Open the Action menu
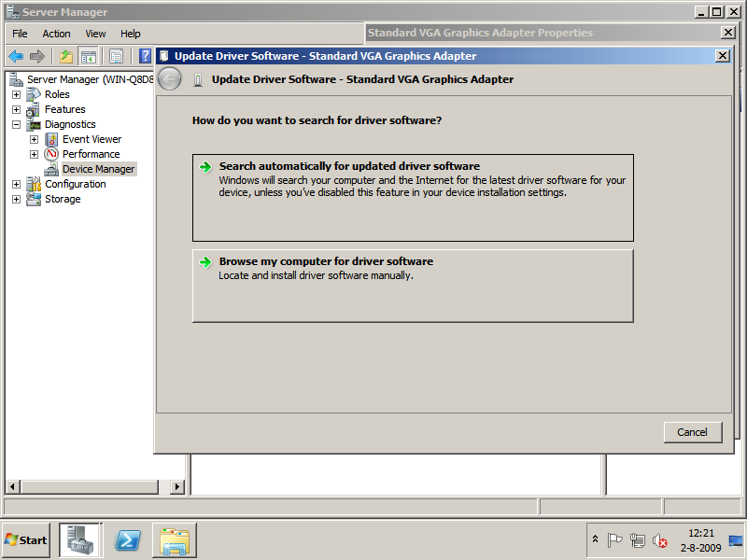 (56, 34)
